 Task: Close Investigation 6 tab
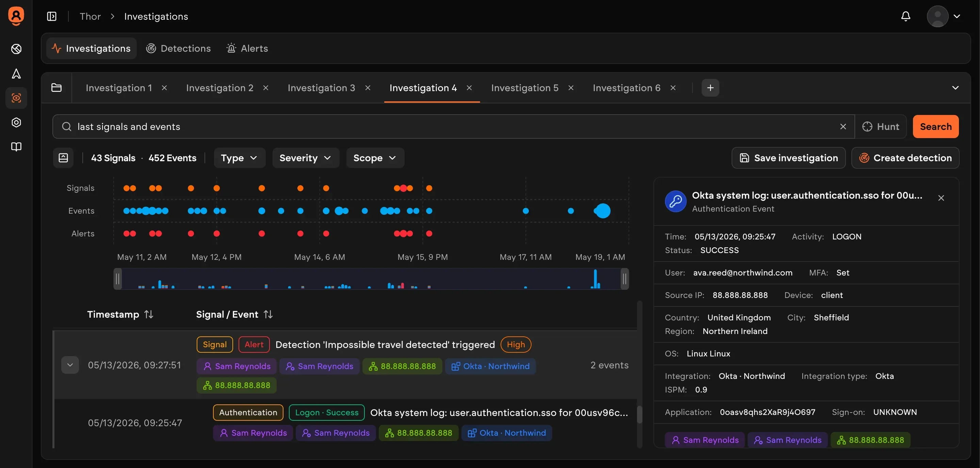tap(673, 88)
